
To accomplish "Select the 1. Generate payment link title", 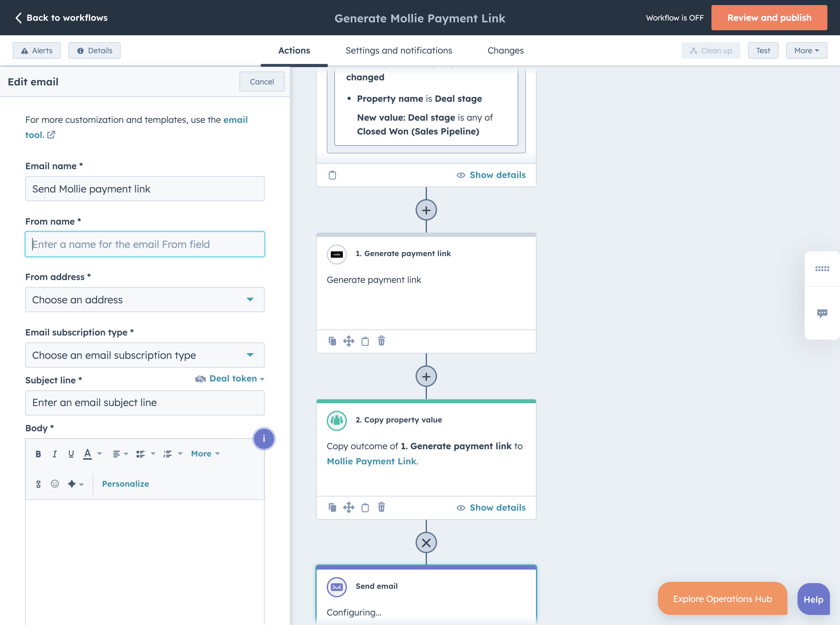I will [403, 254].
